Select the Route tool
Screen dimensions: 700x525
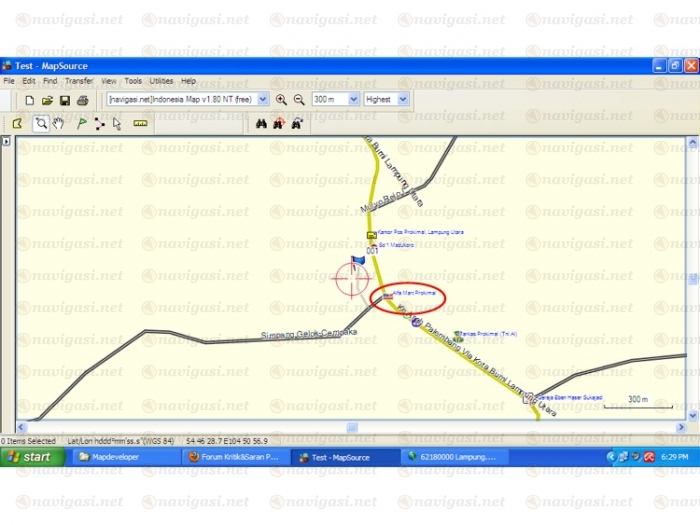tap(99, 124)
